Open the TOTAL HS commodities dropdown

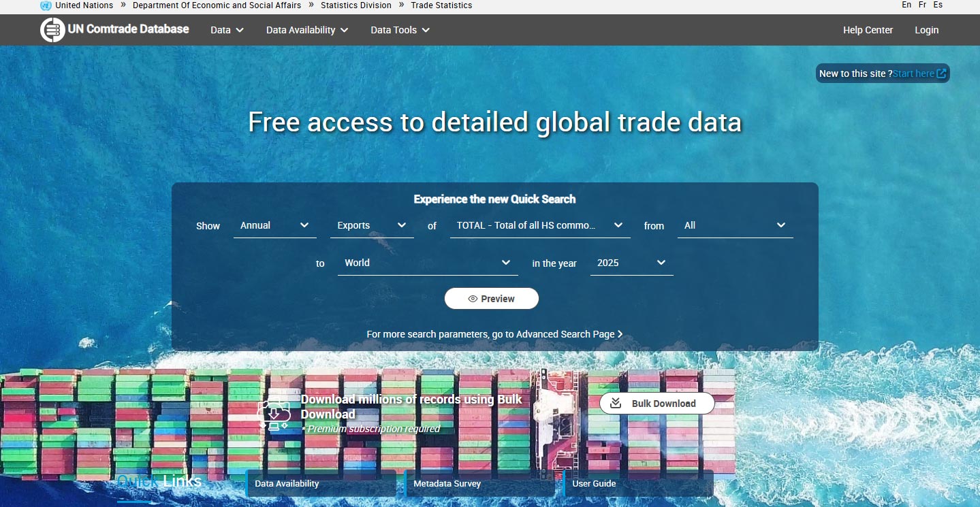pos(540,225)
